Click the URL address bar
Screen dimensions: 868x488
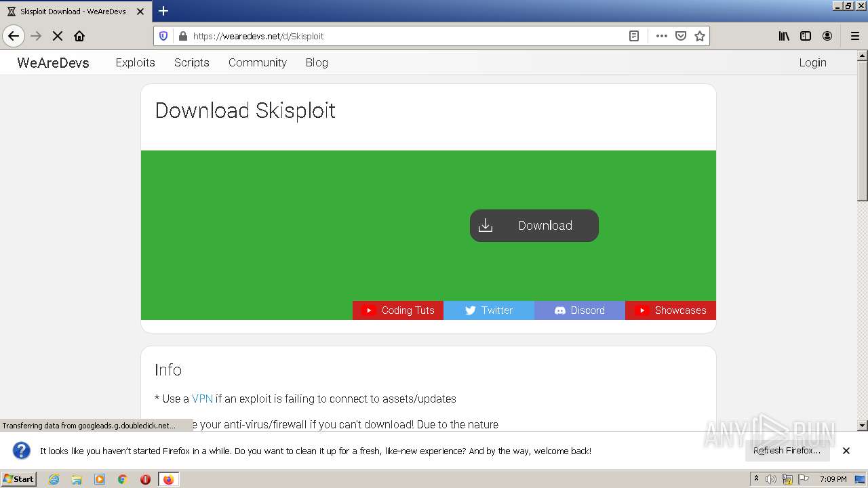pos(407,36)
